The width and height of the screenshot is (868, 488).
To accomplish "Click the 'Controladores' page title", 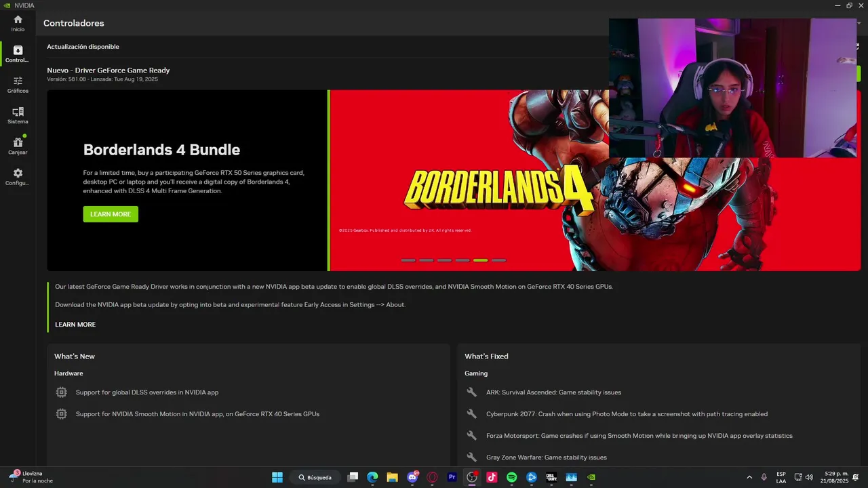I will click(x=74, y=23).
